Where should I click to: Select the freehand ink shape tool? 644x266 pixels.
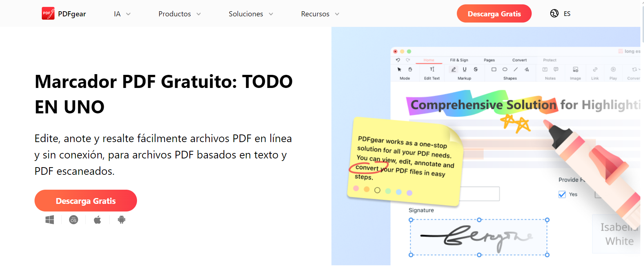click(527, 69)
